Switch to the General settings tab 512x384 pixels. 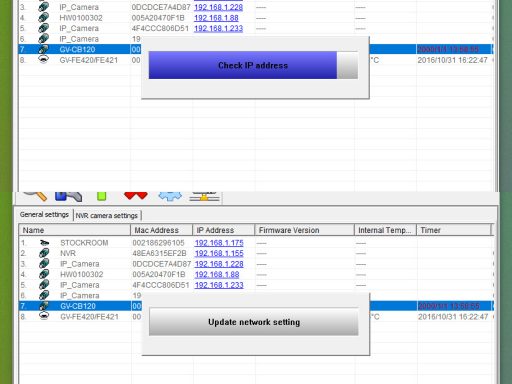click(x=44, y=215)
